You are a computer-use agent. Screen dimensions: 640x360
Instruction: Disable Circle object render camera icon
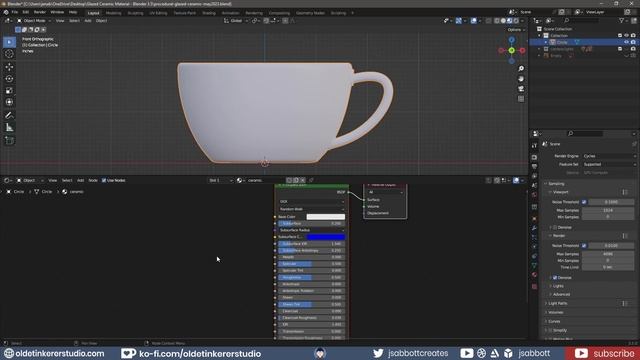tap(633, 42)
